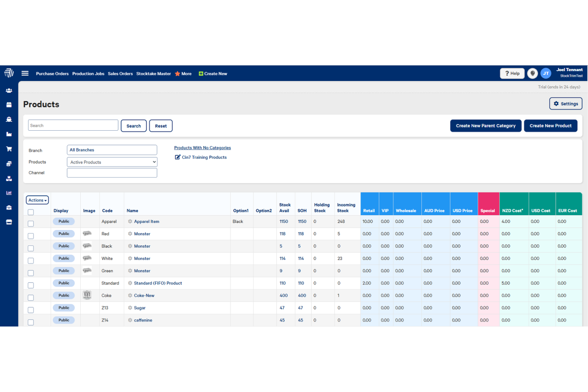Click the JT user avatar icon

point(546,73)
